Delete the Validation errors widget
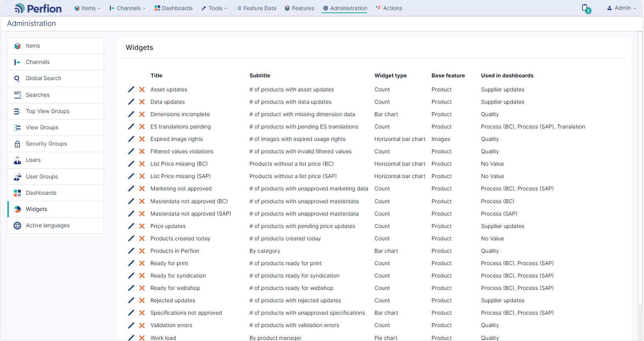Image resolution: width=644 pixels, height=341 pixels. (142, 325)
